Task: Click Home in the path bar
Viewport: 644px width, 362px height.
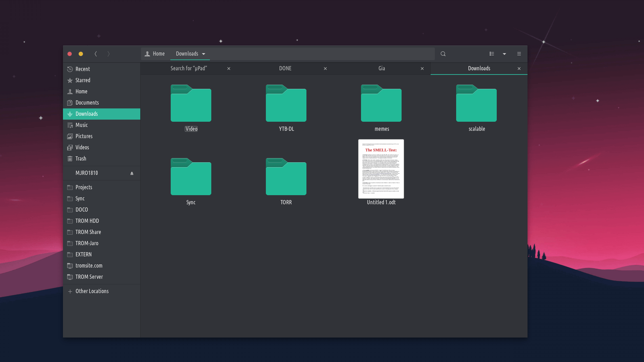Action: (x=155, y=54)
